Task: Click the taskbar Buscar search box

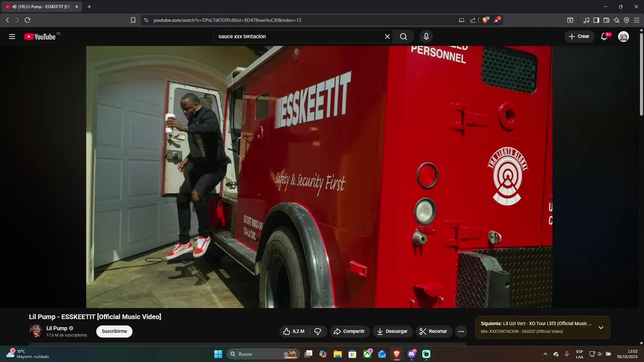Action: point(263,354)
